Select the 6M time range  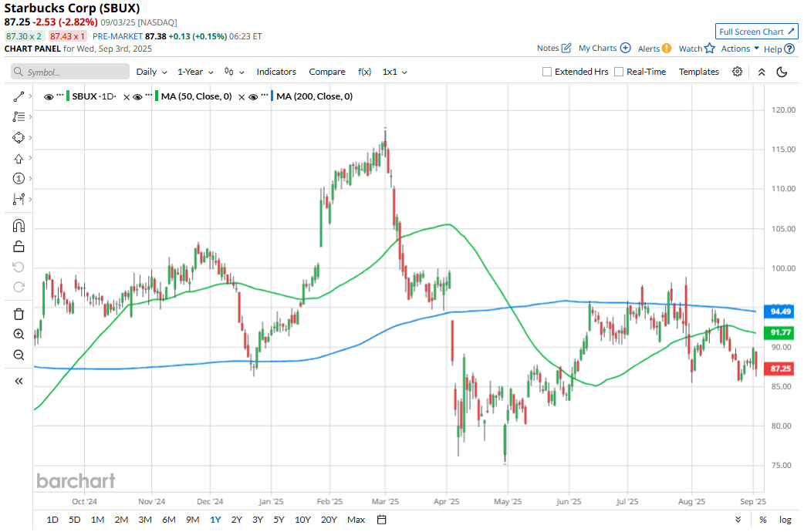click(169, 520)
